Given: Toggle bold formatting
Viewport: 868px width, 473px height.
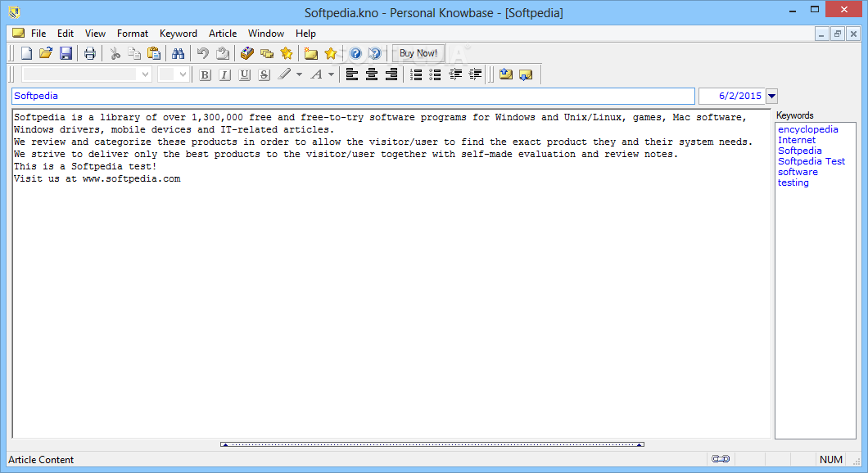Looking at the screenshot, I should tap(205, 74).
